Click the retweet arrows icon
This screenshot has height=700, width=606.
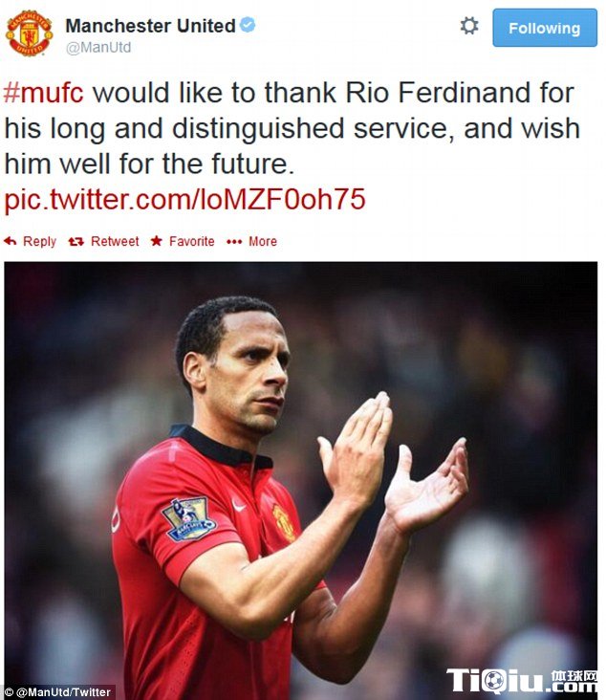(x=76, y=242)
